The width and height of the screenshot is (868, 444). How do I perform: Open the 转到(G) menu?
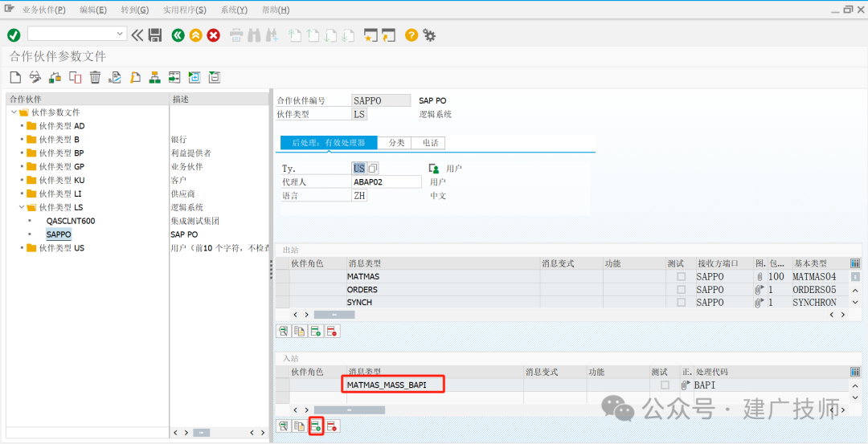pyautogui.click(x=135, y=10)
